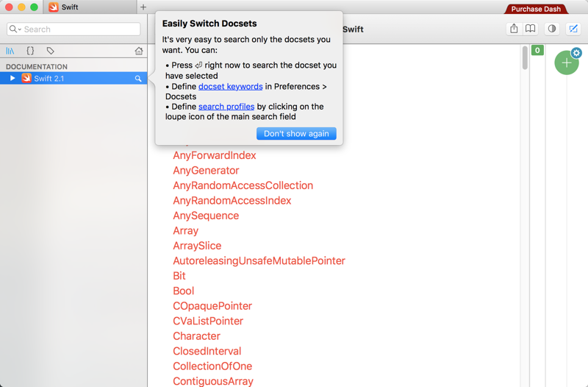Show the tags icon in sidebar
This screenshot has width=588, height=387.
[50, 51]
